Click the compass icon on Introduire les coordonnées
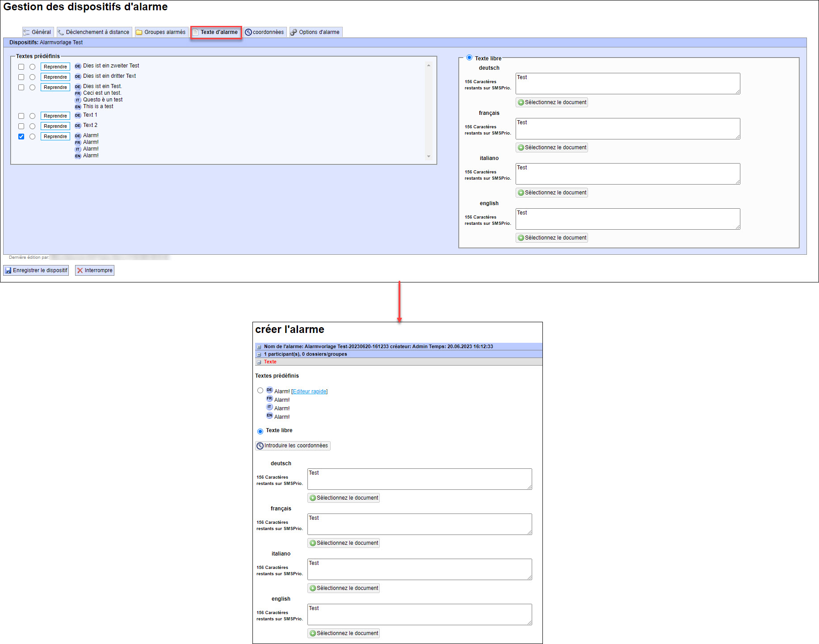Viewport: 819px width, 644px height. coord(260,446)
